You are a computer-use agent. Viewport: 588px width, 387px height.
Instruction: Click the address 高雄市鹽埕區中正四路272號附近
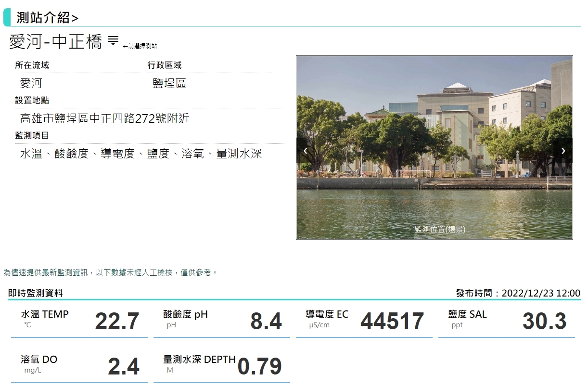pos(104,118)
